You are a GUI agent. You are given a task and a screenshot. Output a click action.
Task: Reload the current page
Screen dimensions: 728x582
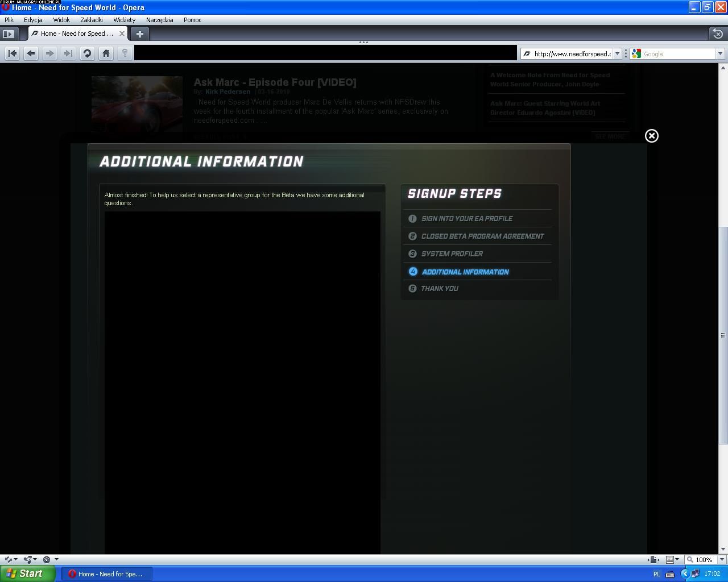point(87,53)
